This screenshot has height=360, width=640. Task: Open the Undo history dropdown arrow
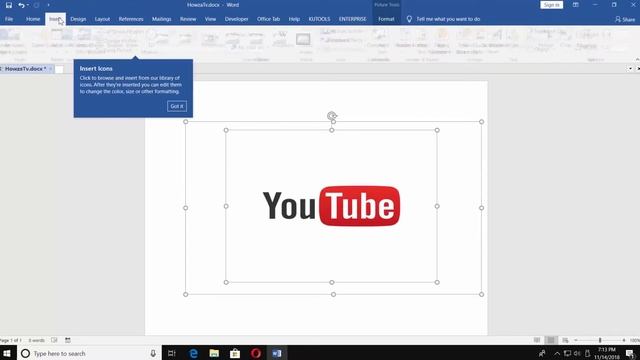pos(27,5)
